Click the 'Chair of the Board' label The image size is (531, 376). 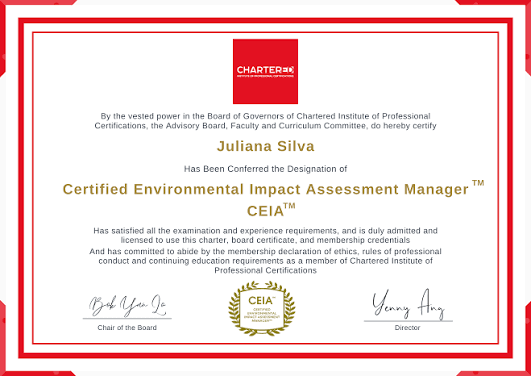click(x=127, y=328)
